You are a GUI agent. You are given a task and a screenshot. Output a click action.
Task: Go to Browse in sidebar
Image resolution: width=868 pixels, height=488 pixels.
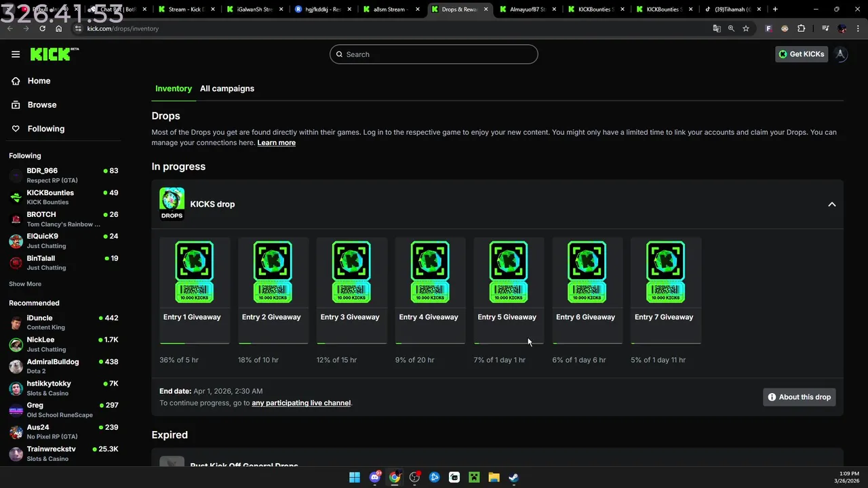tap(42, 105)
